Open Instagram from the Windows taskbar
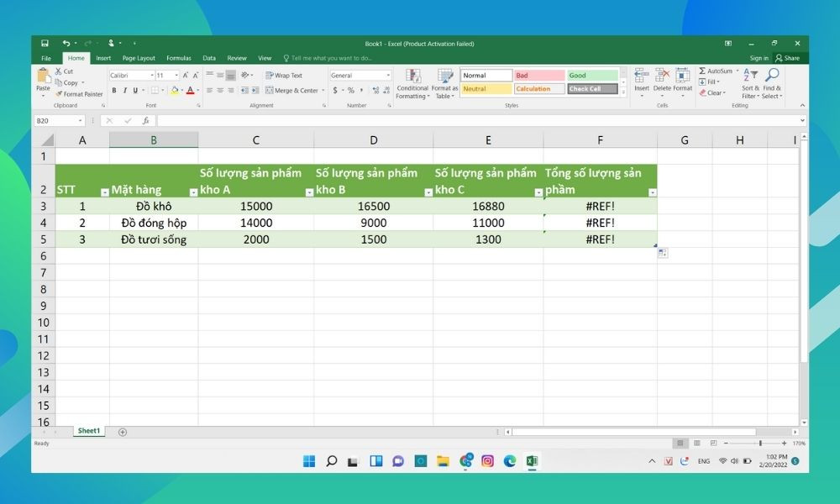840x504 pixels. click(x=487, y=461)
